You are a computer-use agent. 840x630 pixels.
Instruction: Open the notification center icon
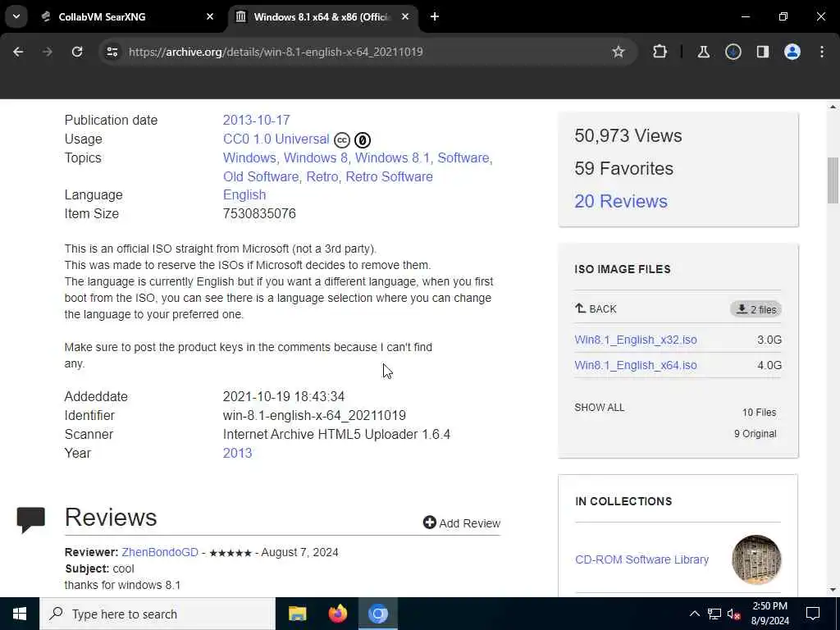813,614
